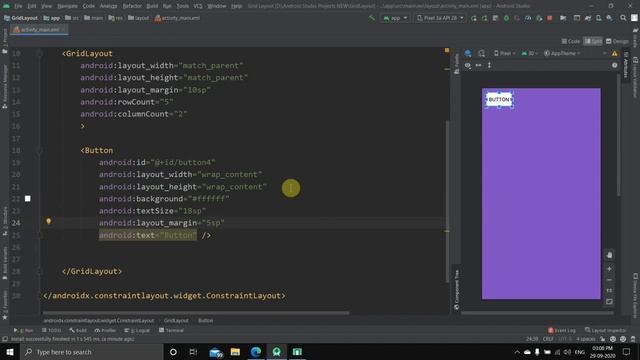Open the TODO tool window
The height and width of the screenshot is (360, 640).
pos(51,330)
